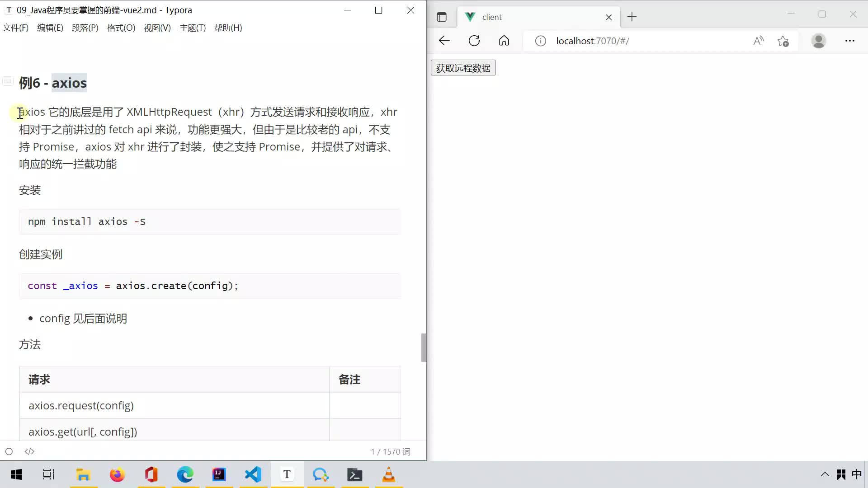Open the 帮助(H) menu

(228, 28)
